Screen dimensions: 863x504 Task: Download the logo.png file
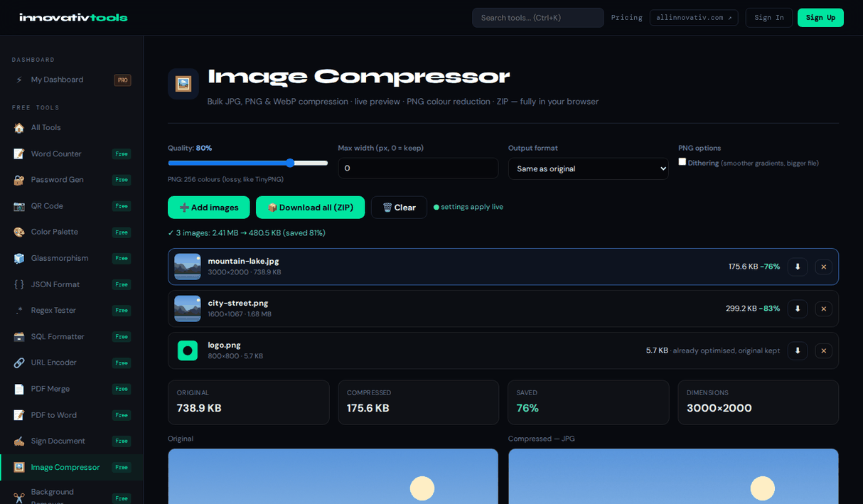click(798, 350)
